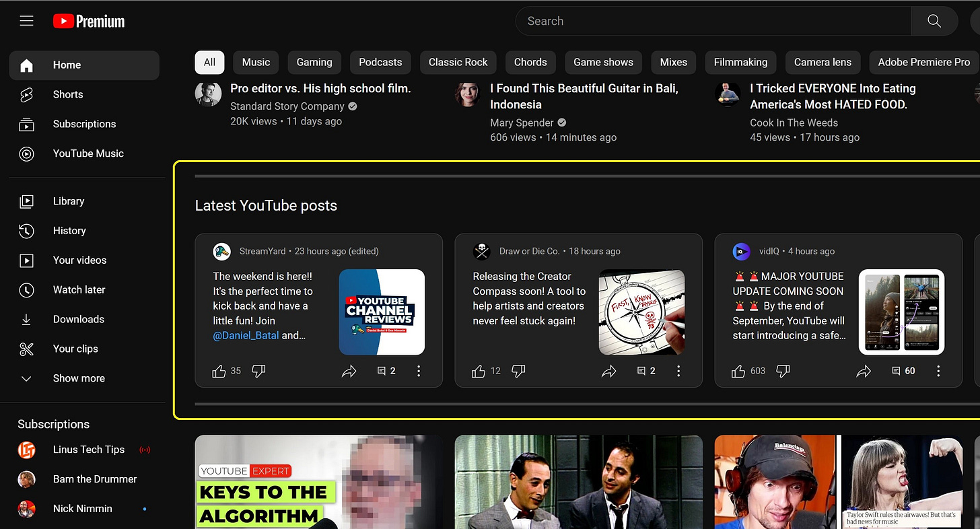Open Nick Nimmin subscription
The image size is (980, 529).
(x=84, y=509)
